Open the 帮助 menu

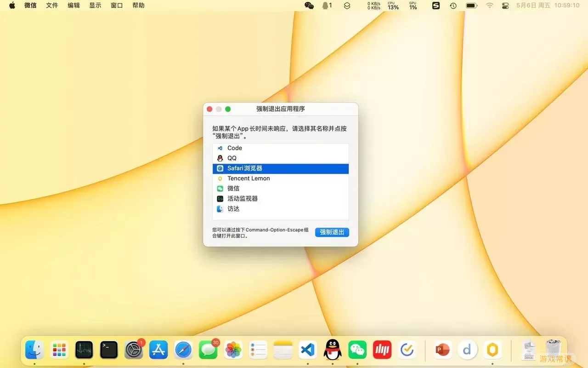(x=138, y=6)
